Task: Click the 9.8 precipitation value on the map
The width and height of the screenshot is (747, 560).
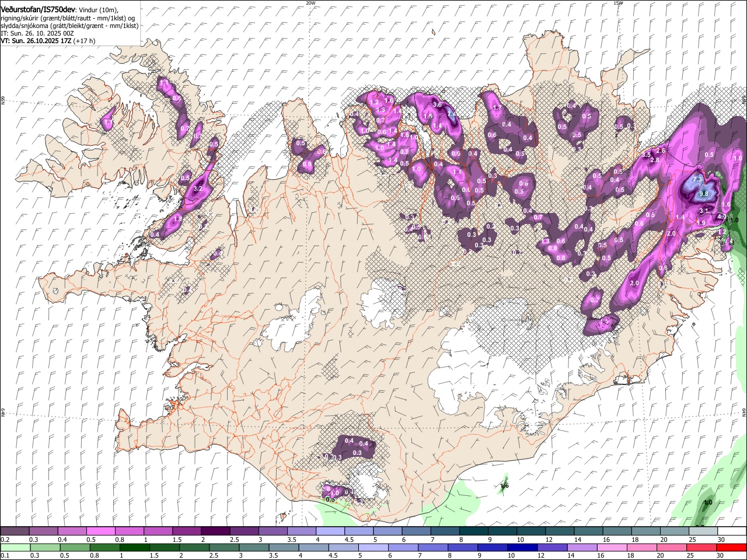Action: pos(703,194)
